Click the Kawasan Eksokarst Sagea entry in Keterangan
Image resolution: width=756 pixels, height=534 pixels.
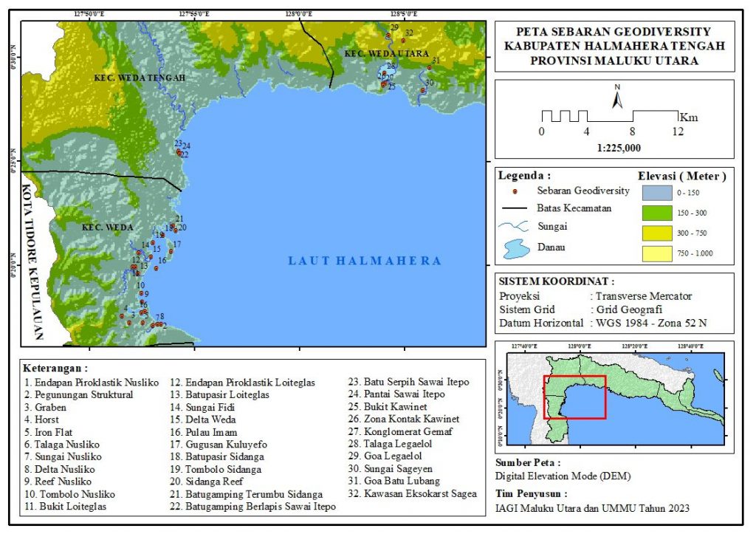(419, 493)
